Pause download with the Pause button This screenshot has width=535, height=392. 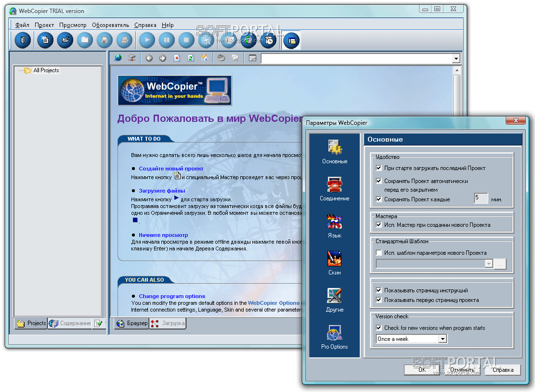pos(167,40)
